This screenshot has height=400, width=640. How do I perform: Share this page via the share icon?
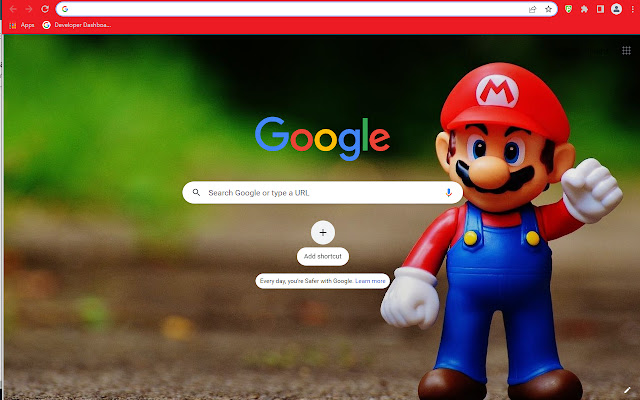coord(532,9)
